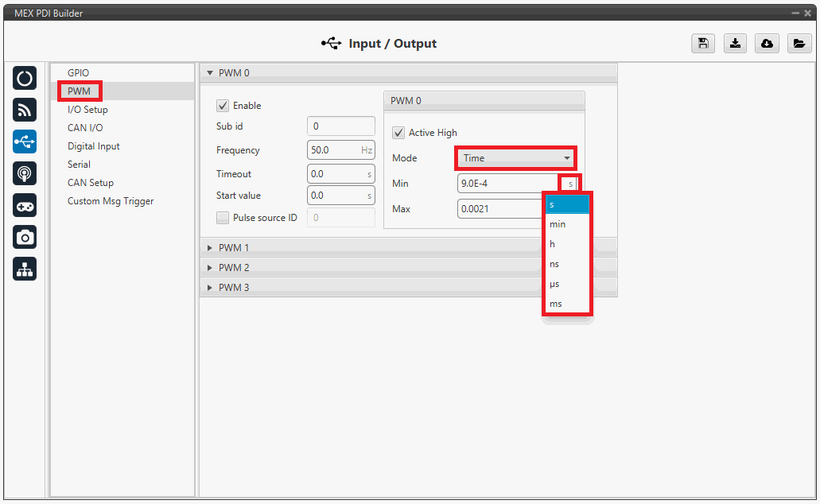Click the download/import icon in top toolbar
This screenshot has width=820, height=504.
736,44
